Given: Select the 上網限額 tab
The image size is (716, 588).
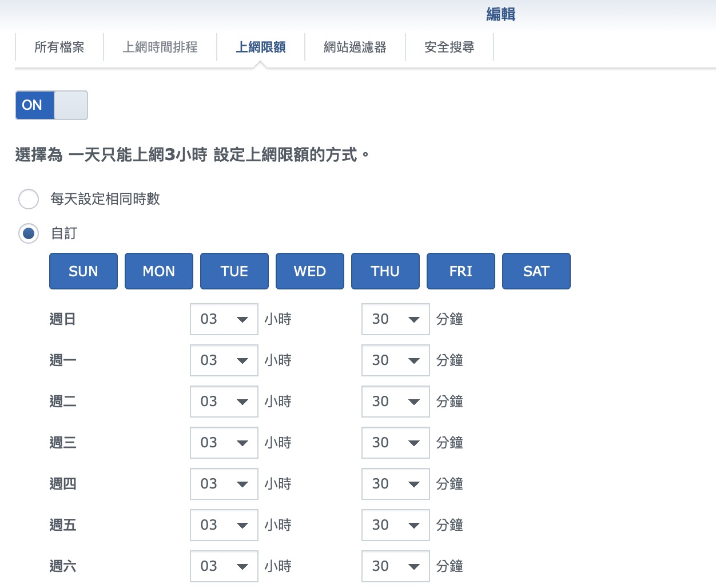Looking at the screenshot, I should tap(261, 47).
